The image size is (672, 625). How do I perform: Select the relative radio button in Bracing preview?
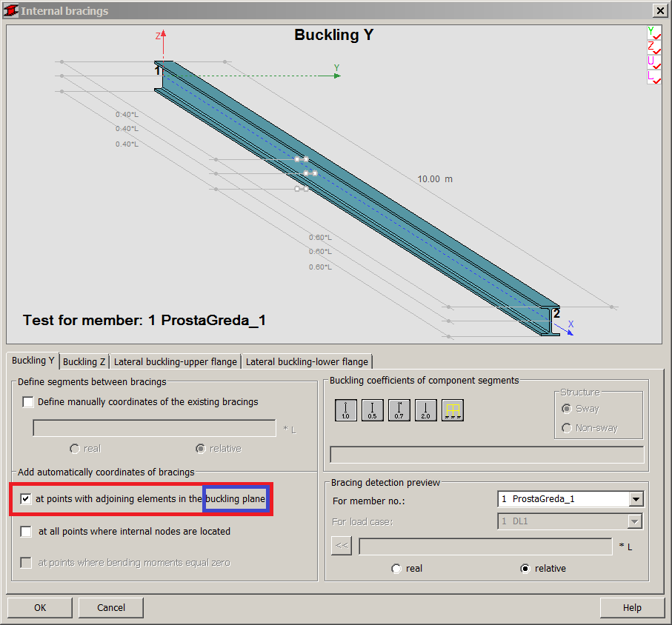point(525,568)
